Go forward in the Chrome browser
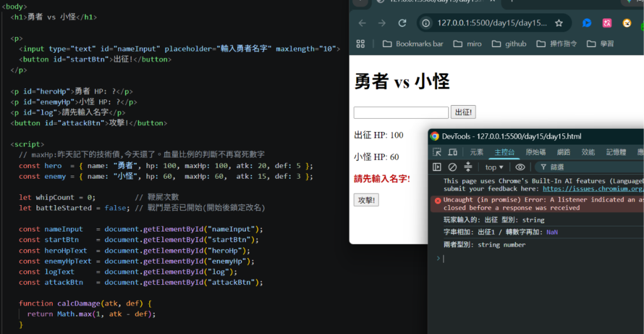This screenshot has width=644, height=334. click(382, 23)
